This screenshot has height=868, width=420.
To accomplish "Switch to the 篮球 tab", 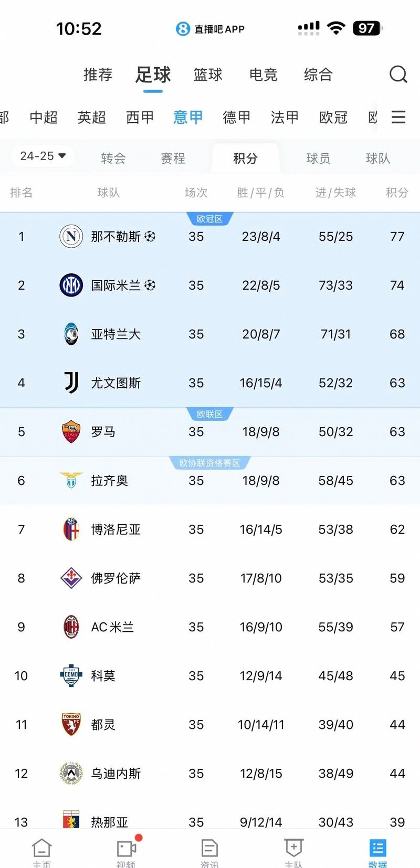I will [x=207, y=75].
